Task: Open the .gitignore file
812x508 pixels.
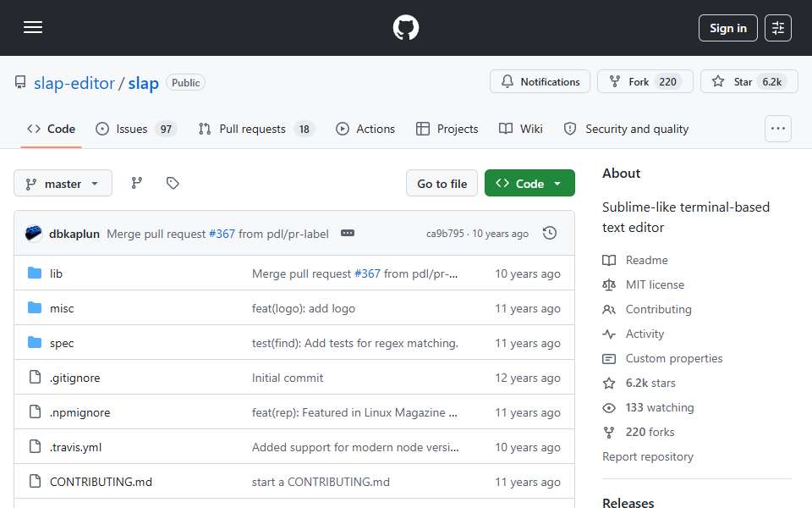Action: (x=74, y=378)
